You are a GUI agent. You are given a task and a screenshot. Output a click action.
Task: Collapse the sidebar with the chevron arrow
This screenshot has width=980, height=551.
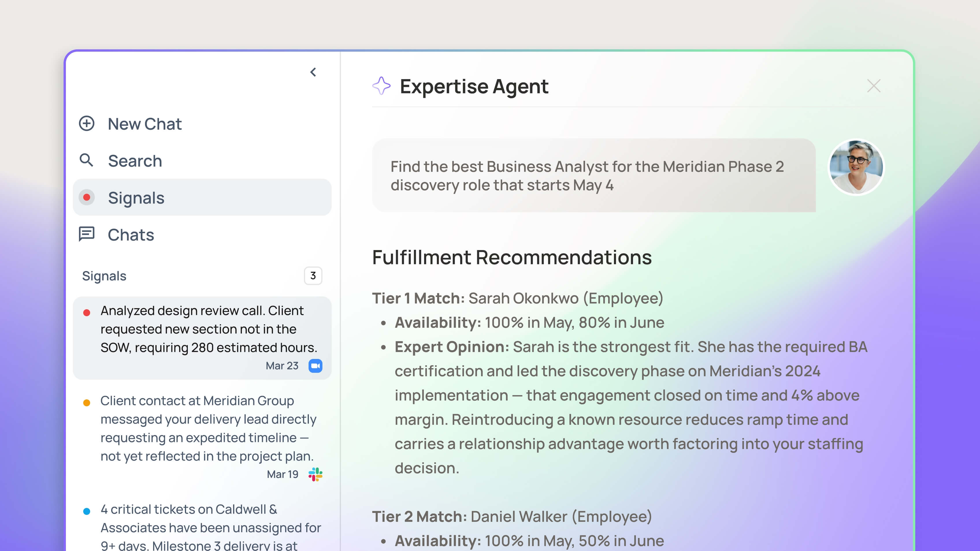coord(313,72)
